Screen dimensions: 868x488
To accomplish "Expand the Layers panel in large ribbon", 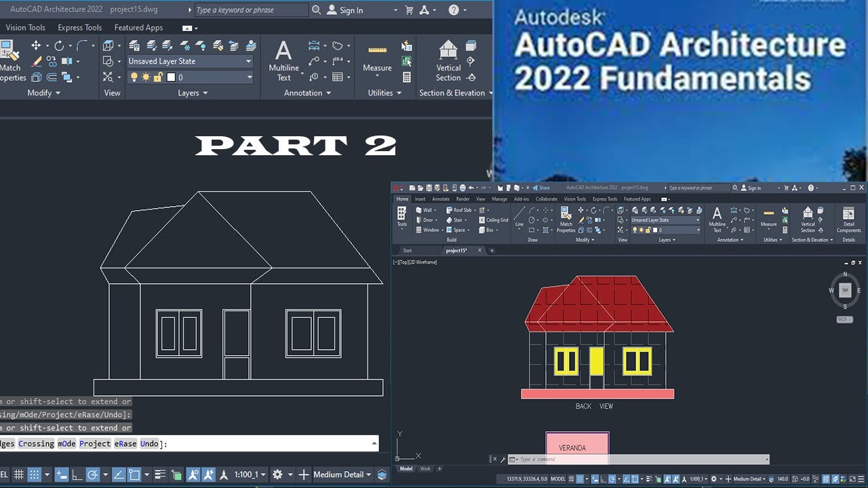I will coord(193,93).
